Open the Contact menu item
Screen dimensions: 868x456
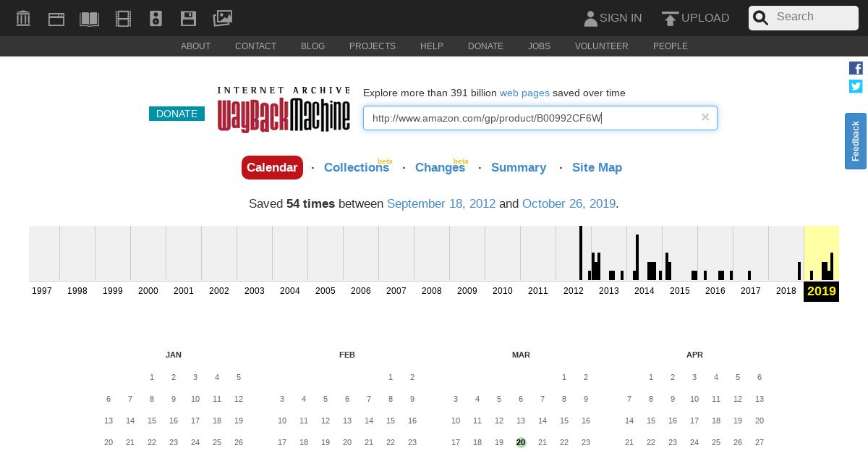[x=255, y=46]
